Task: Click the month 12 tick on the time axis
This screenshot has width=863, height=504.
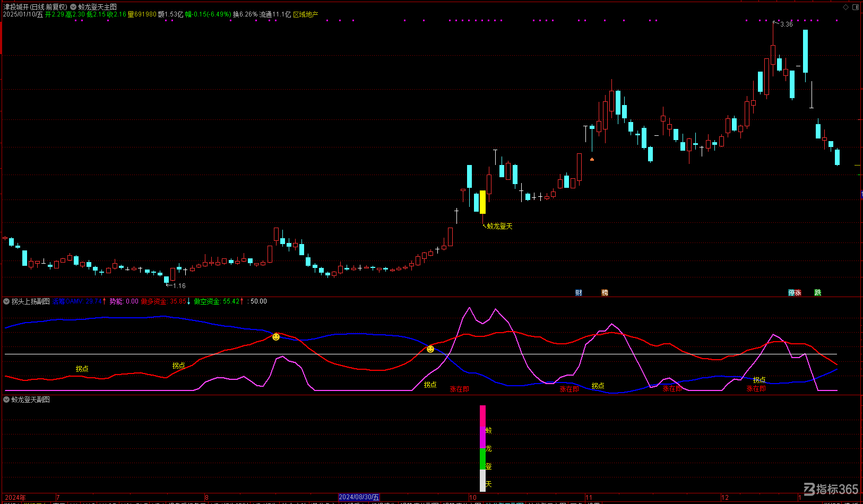Action: [x=725, y=498]
